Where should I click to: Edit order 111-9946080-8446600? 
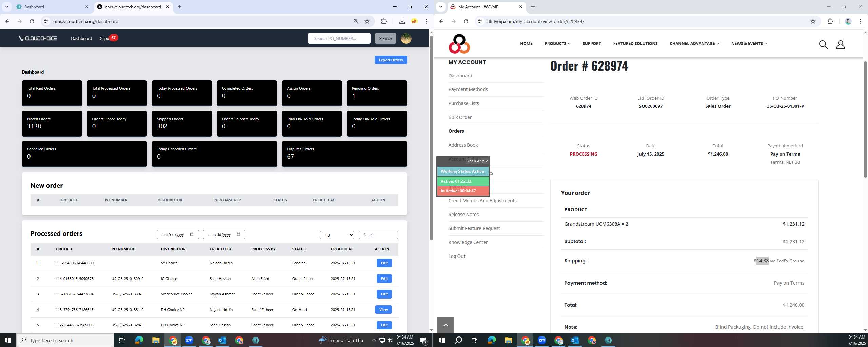click(x=384, y=263)
